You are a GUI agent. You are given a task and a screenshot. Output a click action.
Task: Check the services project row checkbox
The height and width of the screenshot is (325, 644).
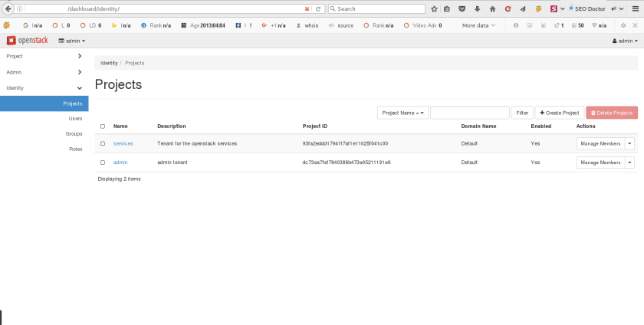(x=103, y=143)
